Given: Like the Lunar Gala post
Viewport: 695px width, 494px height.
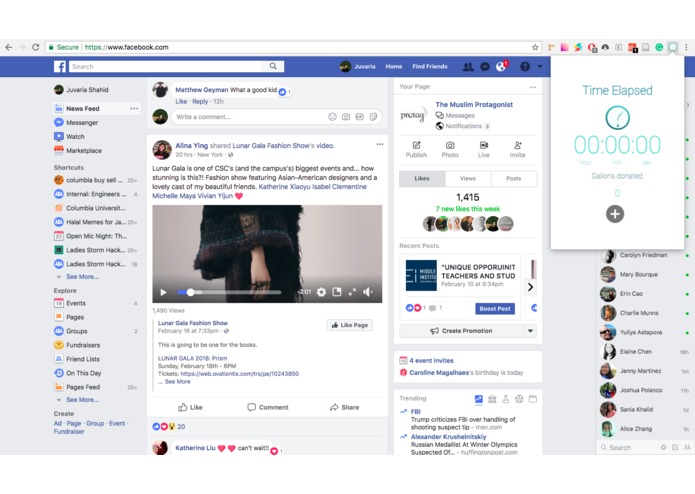Looking at the screenshot, I should 190,407.
